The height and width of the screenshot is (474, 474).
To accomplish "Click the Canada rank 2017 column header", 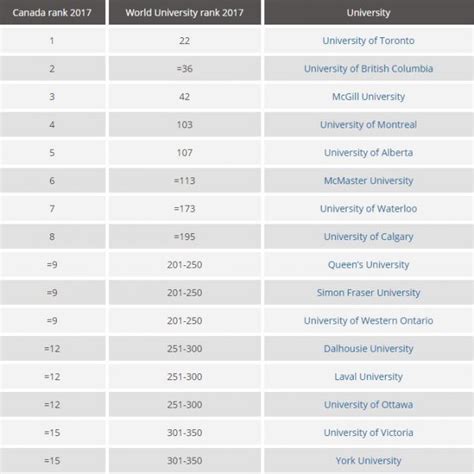I will tap(52, 12).
